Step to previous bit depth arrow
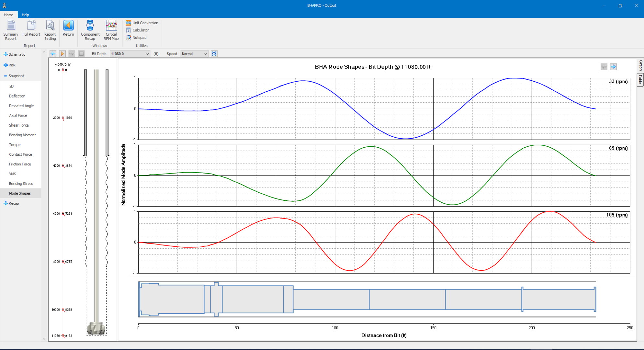Image resolution: width=644 pixels, height=350 pixels. pyautogui.click(x=53, y=54)
